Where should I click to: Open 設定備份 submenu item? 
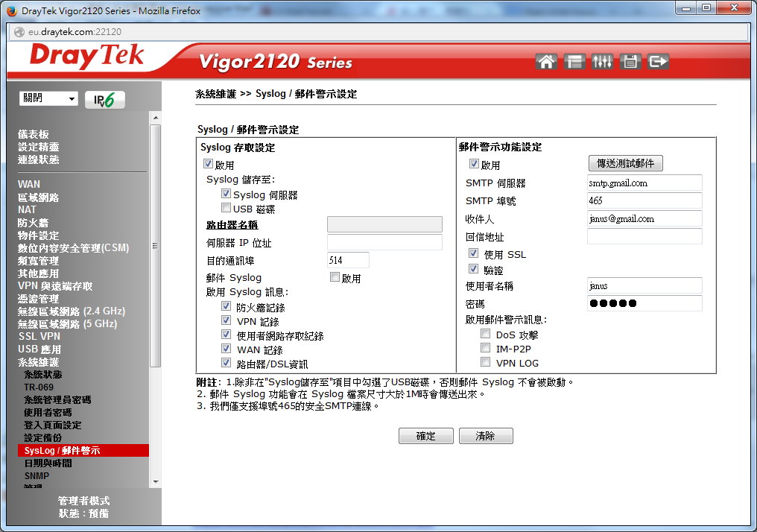coord(43,437)
